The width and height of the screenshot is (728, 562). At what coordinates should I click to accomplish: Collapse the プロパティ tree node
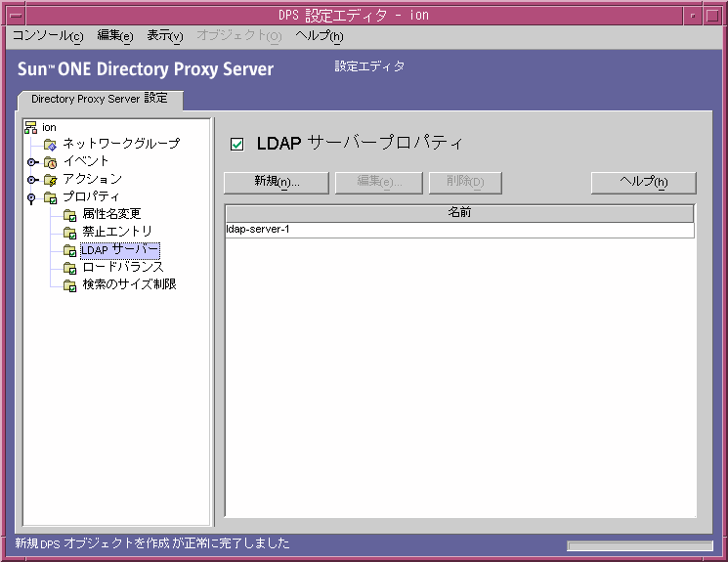(x=31, y=198)
